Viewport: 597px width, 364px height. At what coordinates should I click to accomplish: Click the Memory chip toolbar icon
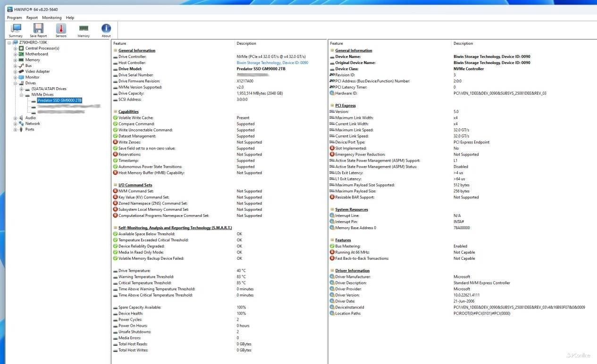coord(84,29)
